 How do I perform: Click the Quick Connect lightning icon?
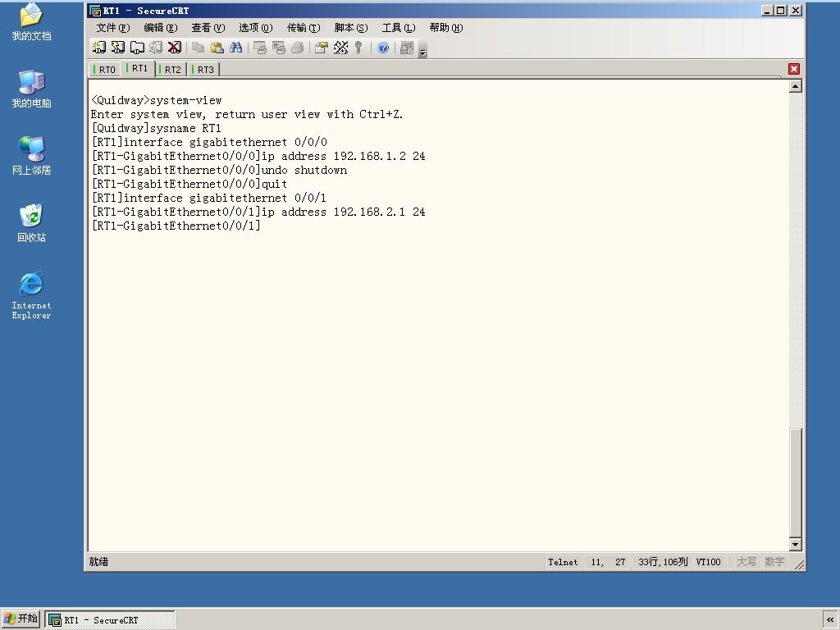tap(118, 48)
